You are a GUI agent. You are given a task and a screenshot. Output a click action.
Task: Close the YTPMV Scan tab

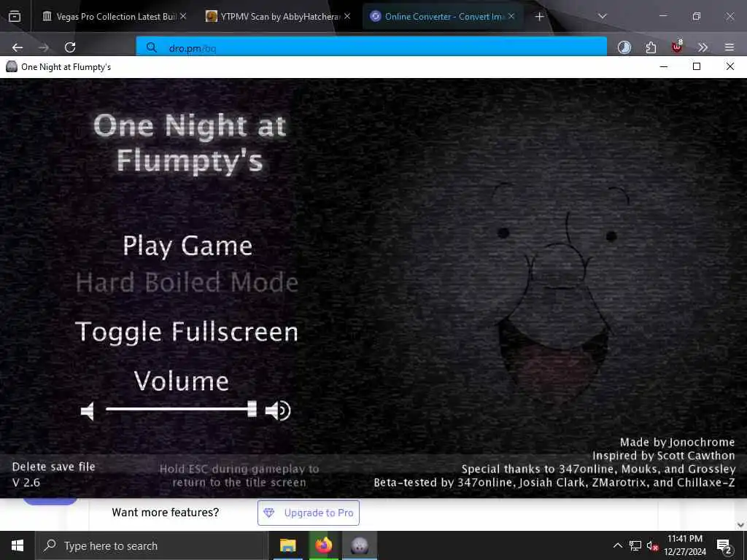click(347, 16)
